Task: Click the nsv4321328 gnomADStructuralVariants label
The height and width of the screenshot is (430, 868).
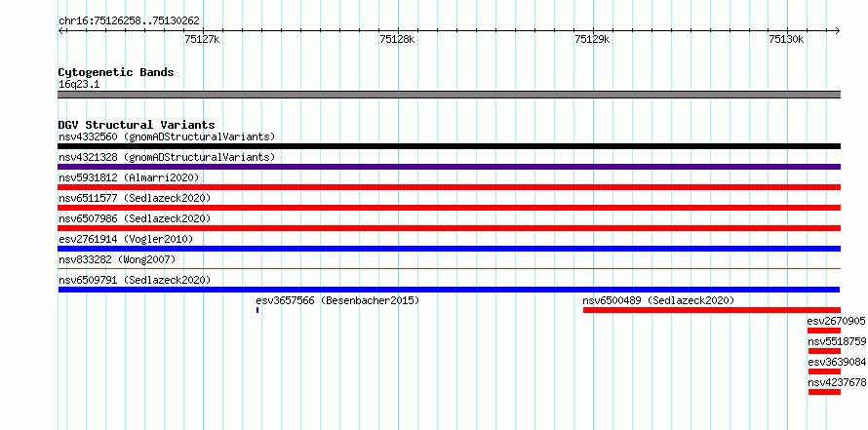Action: (167, 157)
